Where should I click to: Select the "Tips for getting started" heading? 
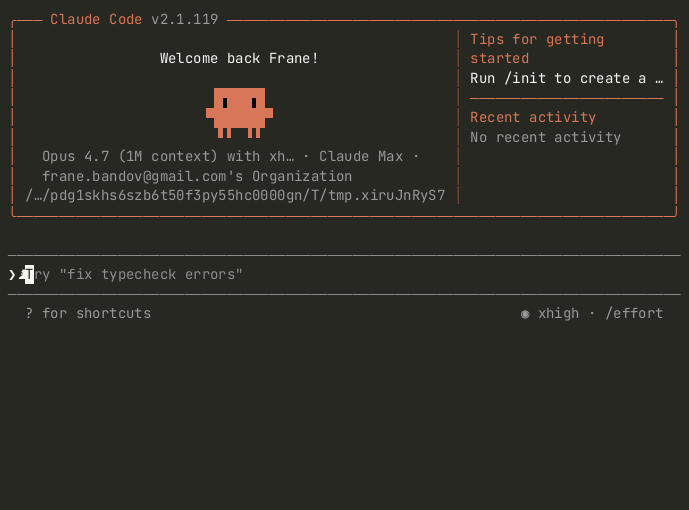537,49
